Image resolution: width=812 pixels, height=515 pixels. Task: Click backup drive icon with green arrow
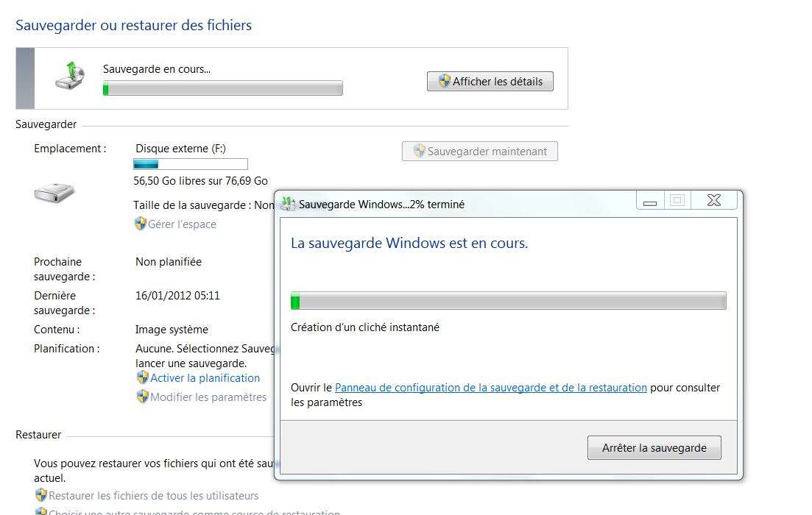(70, 76)
